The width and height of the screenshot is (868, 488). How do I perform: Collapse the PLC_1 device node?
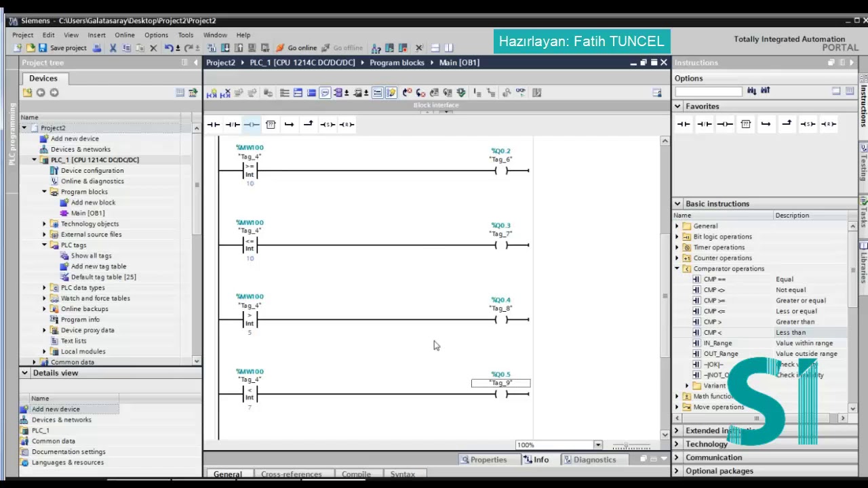(x=35, y=160)
